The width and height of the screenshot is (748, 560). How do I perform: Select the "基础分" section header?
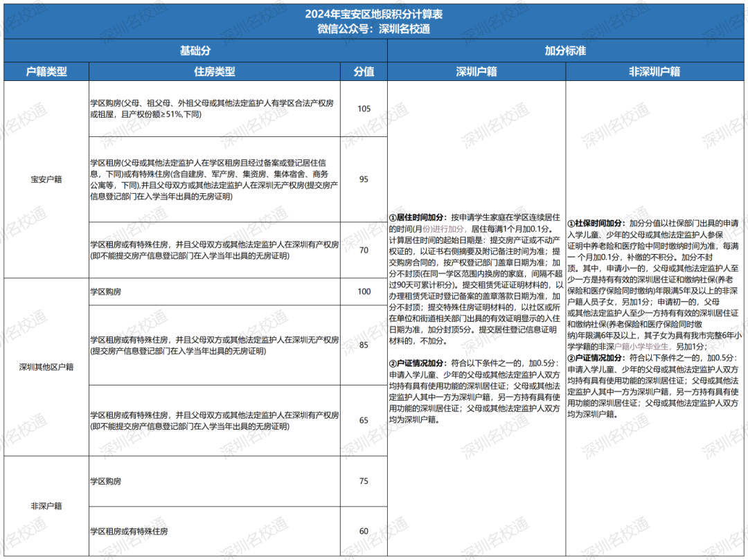195,51
